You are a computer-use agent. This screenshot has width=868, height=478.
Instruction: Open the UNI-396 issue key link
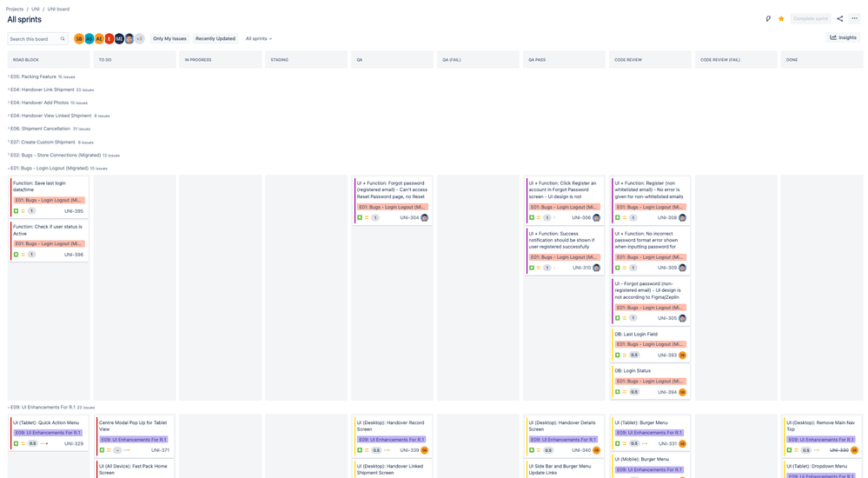[x=74, y=255]
